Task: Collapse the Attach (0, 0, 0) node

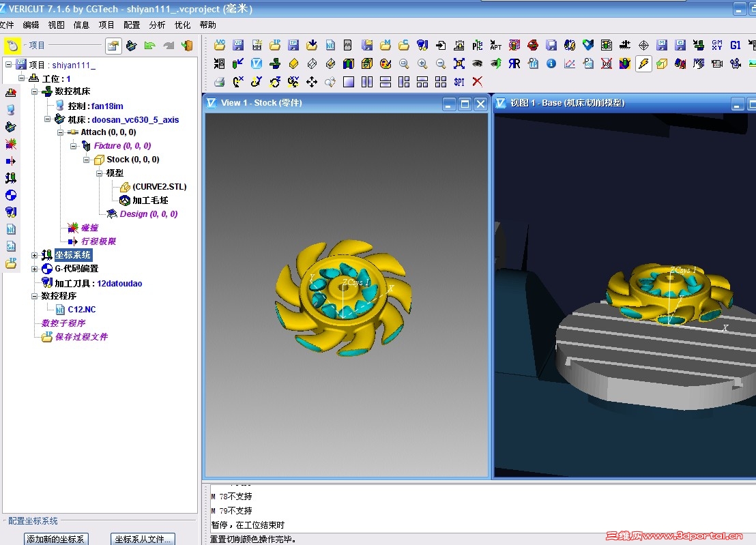Action: (x=60, y=132)
